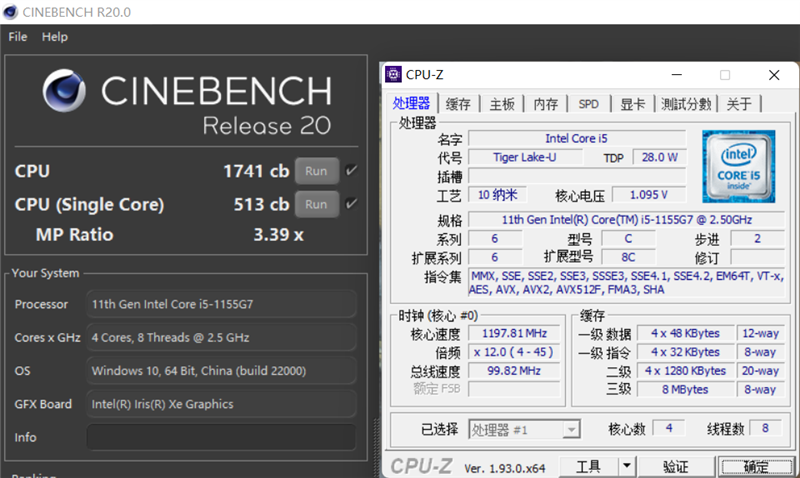The width and height of the screenshot is (800, 478).
Task: Open the SPD tab
Action: (x=589, y=104)
